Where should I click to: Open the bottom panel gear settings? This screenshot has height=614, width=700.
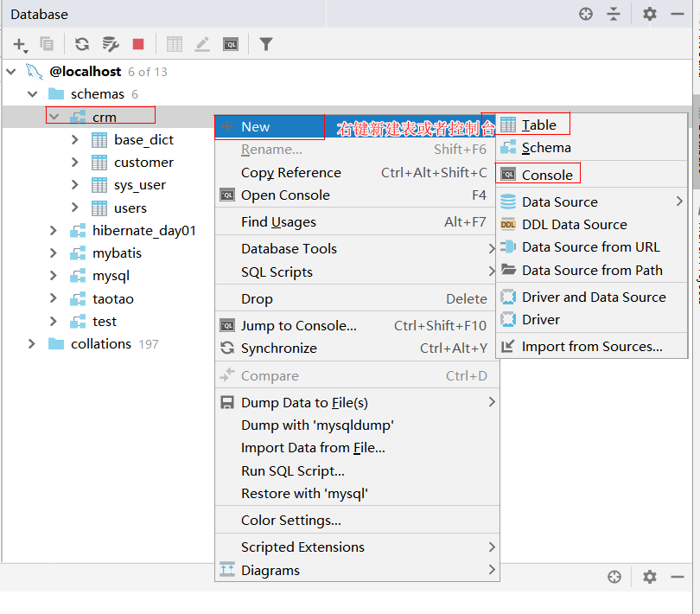650,577
